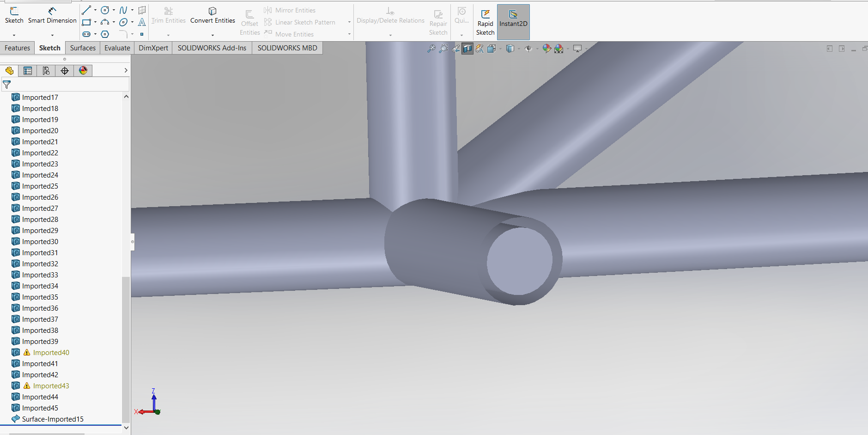Viewport: 868px width, 435px height.
Task: Click the Plane tool icon
Action: (x=142, y=10)
